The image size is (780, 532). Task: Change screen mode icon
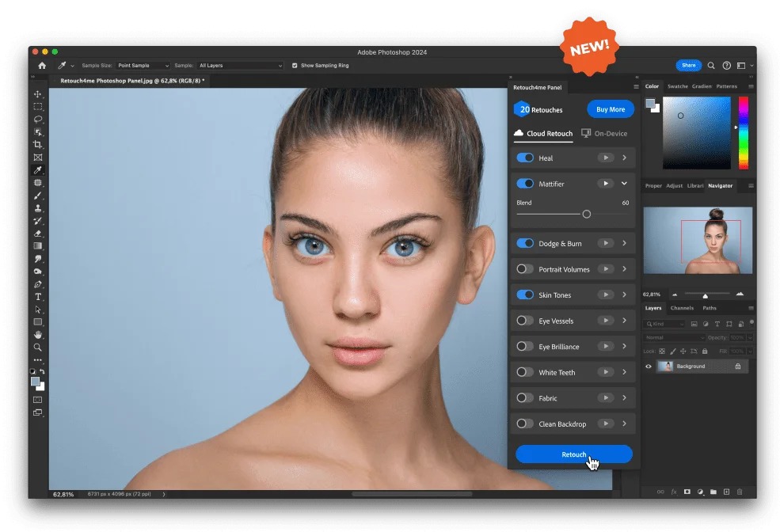[x=38, y=412]
